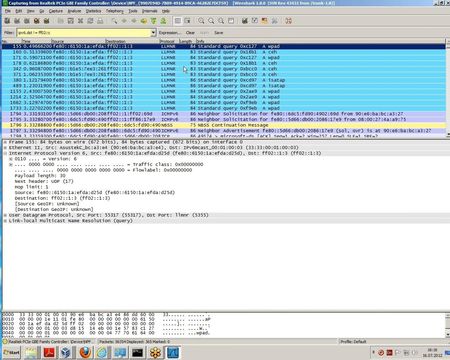
Task: Select packet 1797 Neighbor Advertisement
Action: 224,131
